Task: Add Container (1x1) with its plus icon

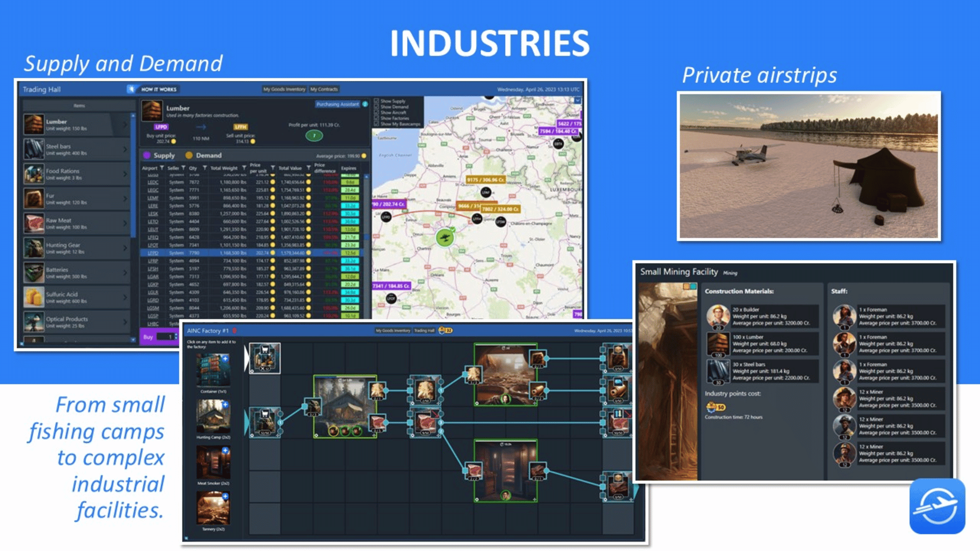Action: 225,359
